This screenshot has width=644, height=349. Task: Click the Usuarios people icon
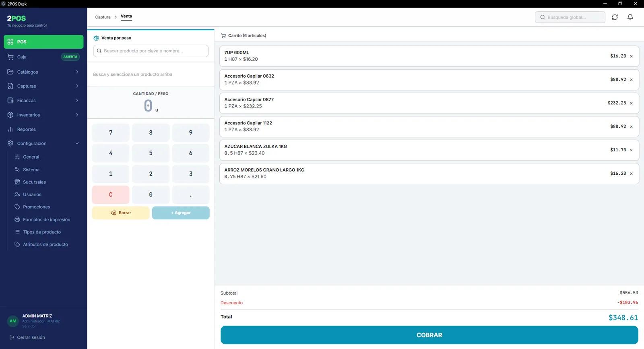17,194
